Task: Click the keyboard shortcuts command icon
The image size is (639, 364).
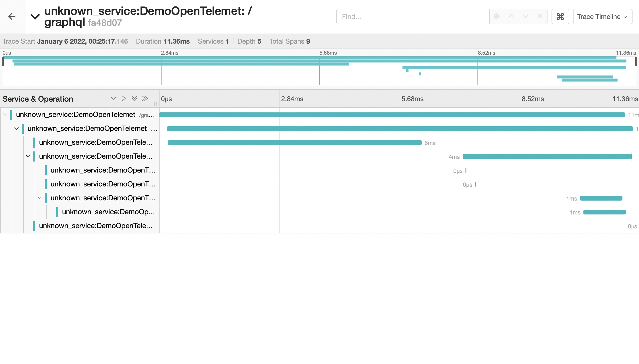Action: coord(560,17)
